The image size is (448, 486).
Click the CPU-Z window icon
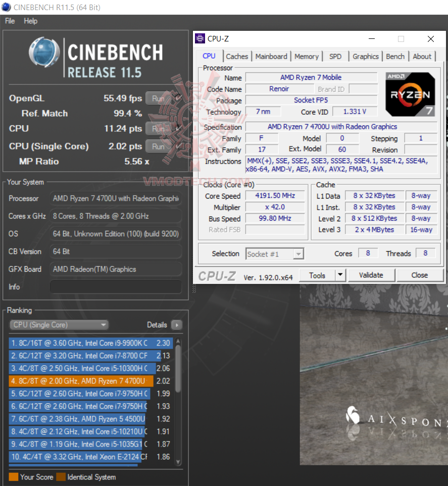pos(200,38)
